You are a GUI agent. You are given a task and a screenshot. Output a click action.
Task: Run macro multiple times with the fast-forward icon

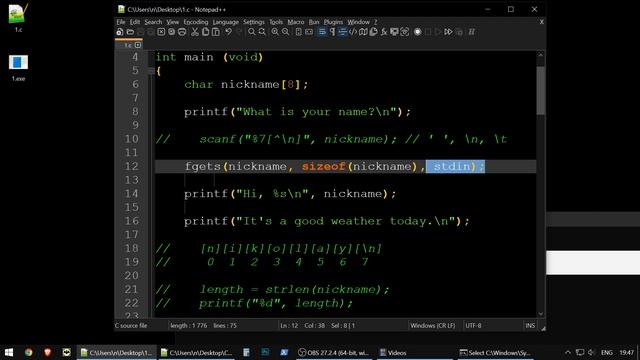[448, 32]
